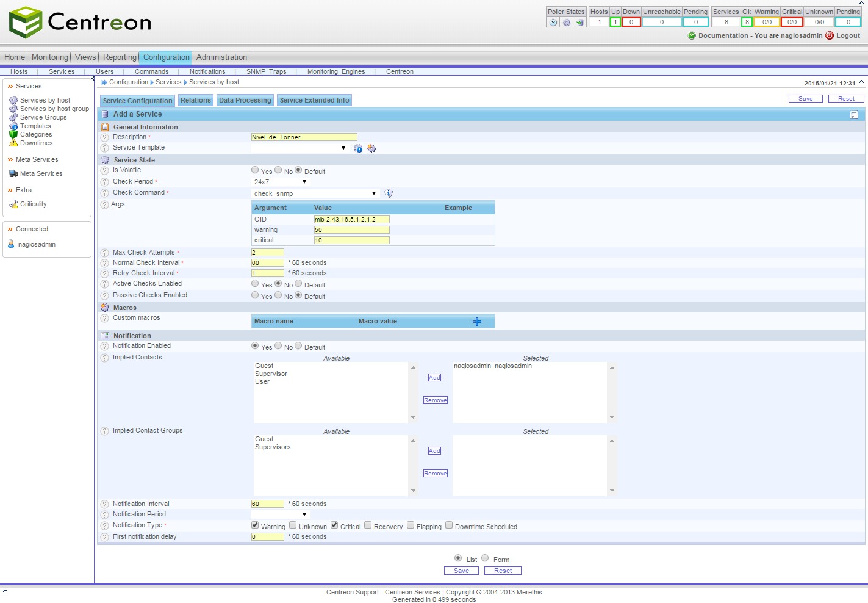Collapse breadcrumb bar arrow near date

tap(861, 82)
